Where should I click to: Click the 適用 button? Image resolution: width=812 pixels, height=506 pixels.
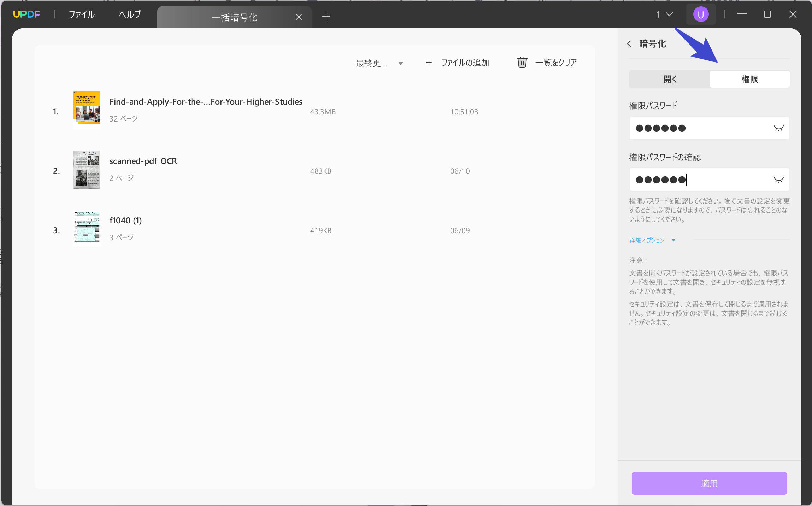pos(709,483)
